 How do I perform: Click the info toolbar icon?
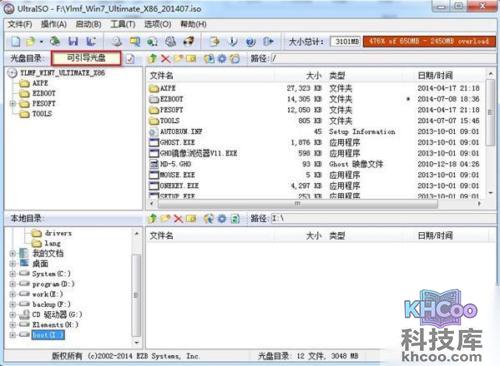[233, 42]
